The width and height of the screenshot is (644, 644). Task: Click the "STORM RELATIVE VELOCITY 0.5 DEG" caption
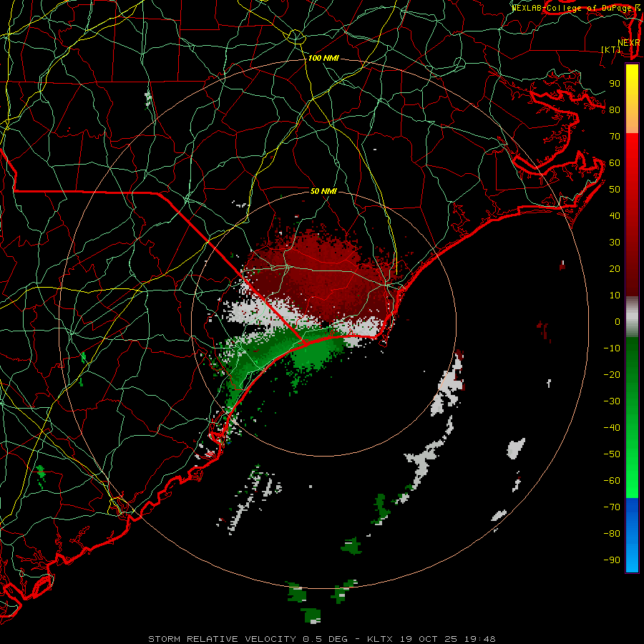click(x=248, y=639)
